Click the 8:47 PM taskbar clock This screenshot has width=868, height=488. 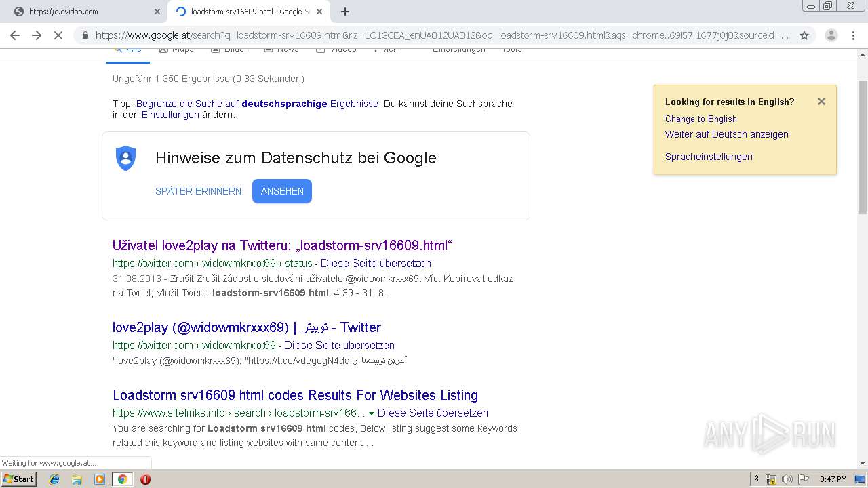(833, 479)
